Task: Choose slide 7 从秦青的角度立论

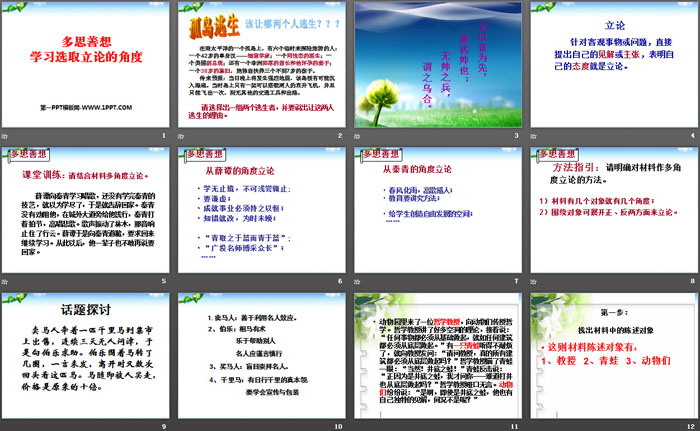Action: (438, 210)
